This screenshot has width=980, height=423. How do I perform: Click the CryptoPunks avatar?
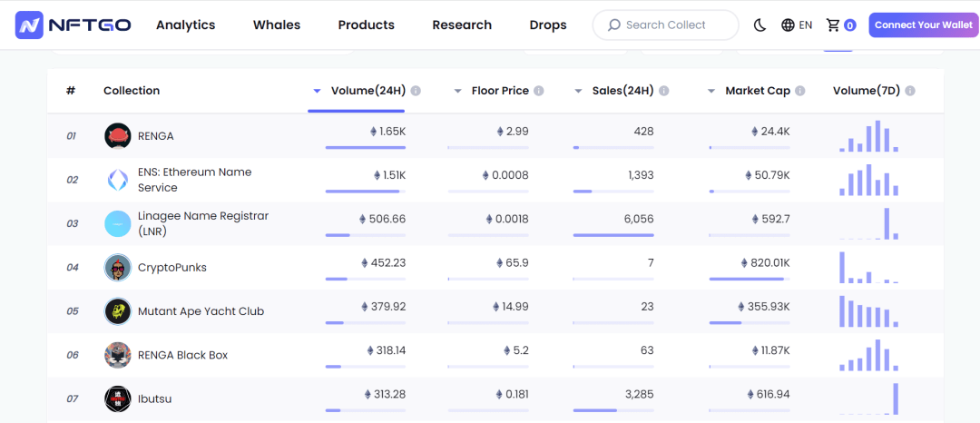click(x=117, y=268)
